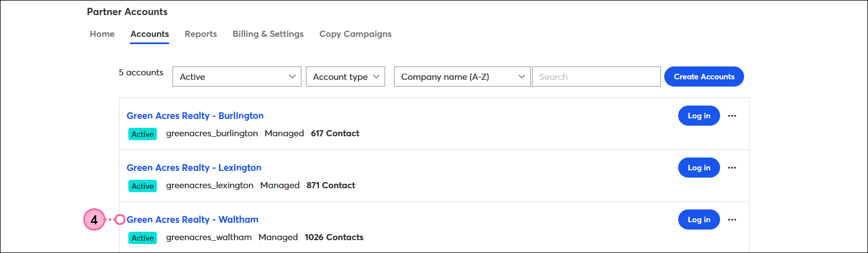Go to the Home tab
The width and height of the screenshot is (868, 253).
pyautogui.click(x=102, y=34)
